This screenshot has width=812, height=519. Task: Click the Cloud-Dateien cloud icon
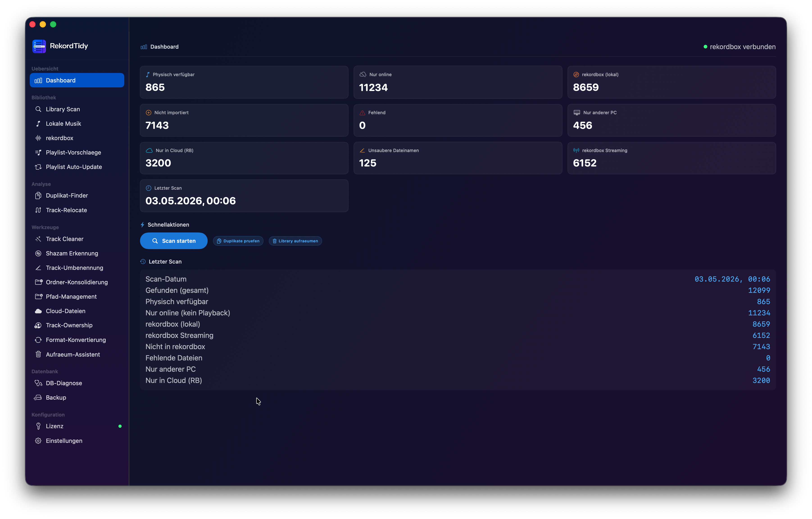tap(39, 311)
